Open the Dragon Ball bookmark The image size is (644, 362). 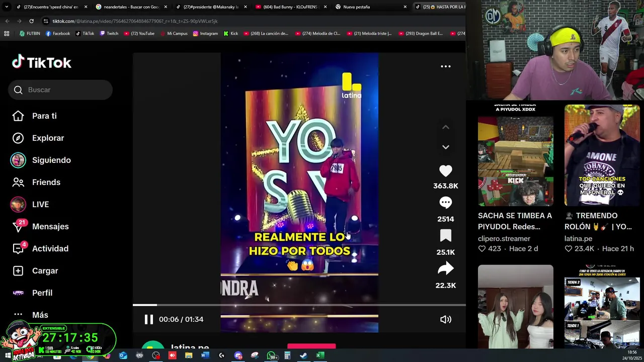pos(421,34)
